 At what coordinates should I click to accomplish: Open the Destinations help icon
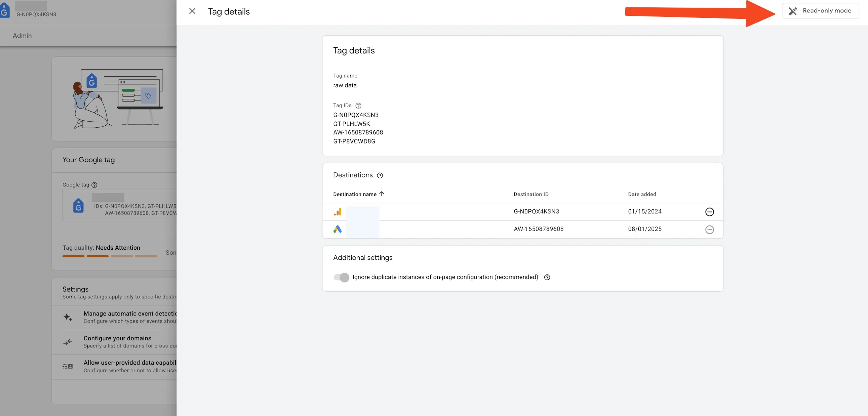coord(380,175)
